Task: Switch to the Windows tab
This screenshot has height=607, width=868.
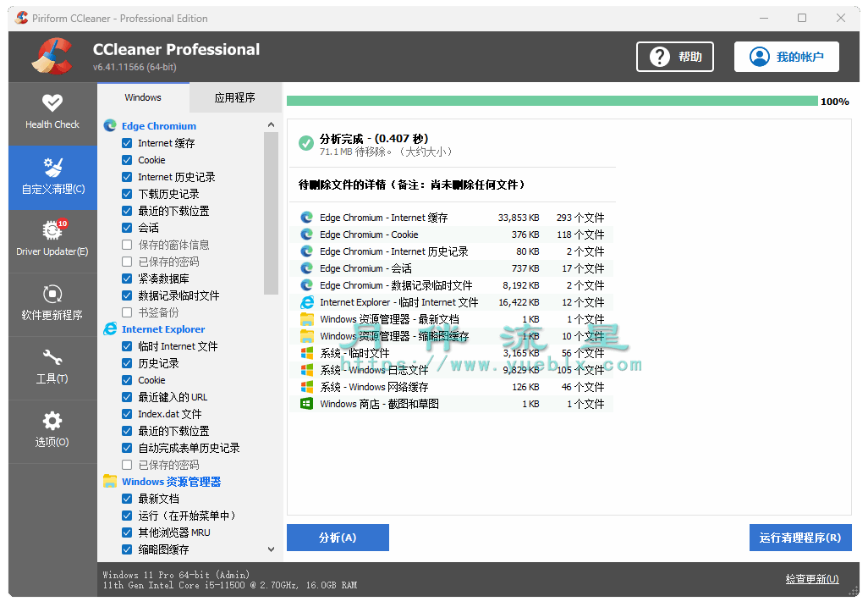Action: [x=143, y=97]
